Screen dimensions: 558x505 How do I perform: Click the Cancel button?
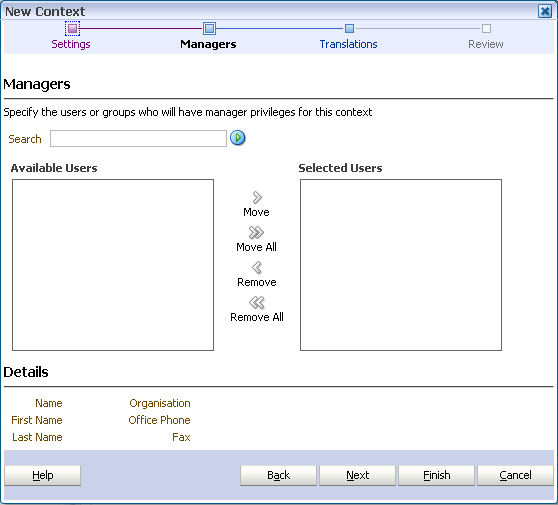pyautogui.click(x=515, y=475)
